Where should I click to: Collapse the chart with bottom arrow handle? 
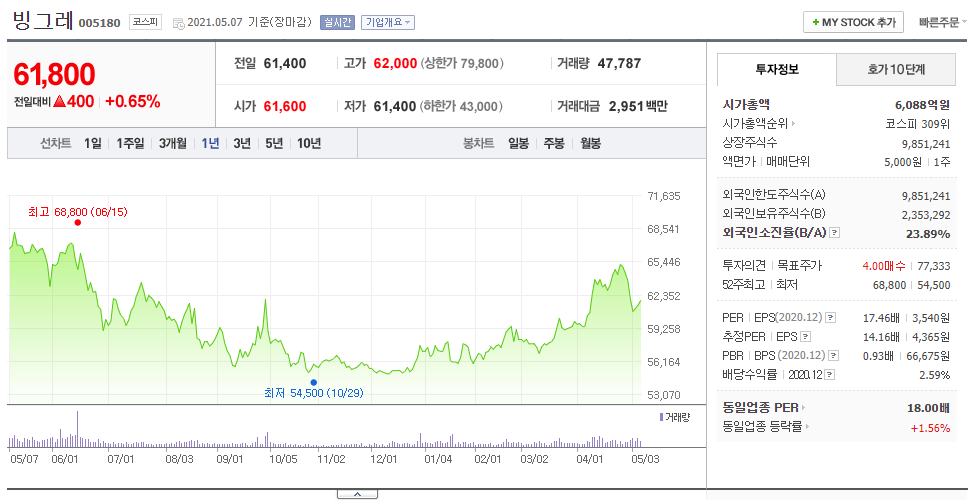[357, 494]
